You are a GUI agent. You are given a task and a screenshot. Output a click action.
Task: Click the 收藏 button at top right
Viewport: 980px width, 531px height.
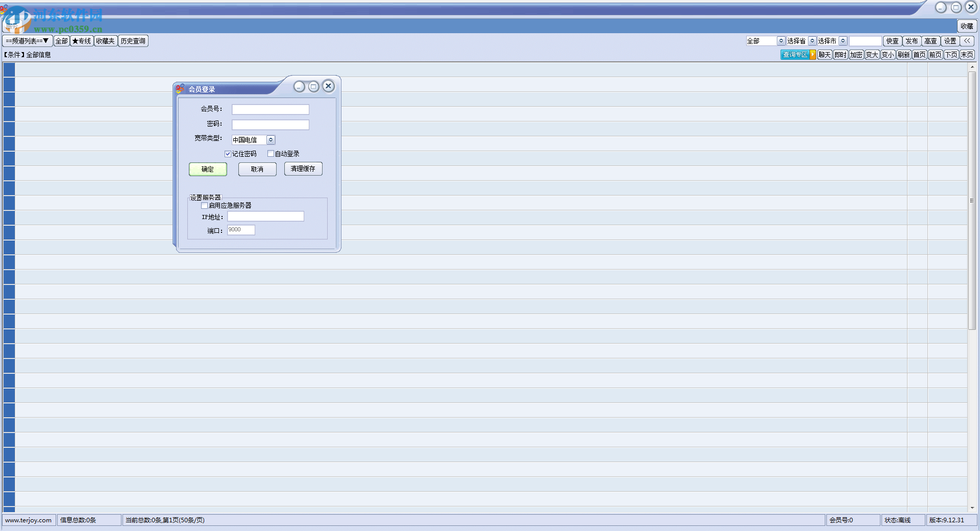967,26
